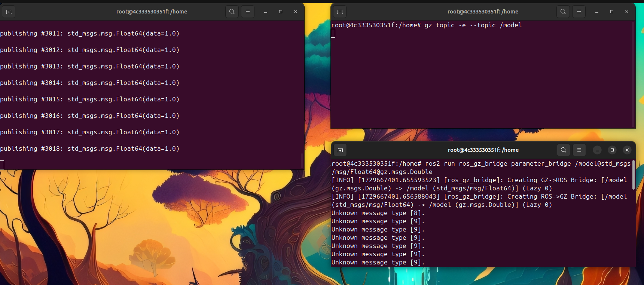Screen dimensions: 644x285
Task: Close the publishing terminal window
Action: [x=296, y=12]
